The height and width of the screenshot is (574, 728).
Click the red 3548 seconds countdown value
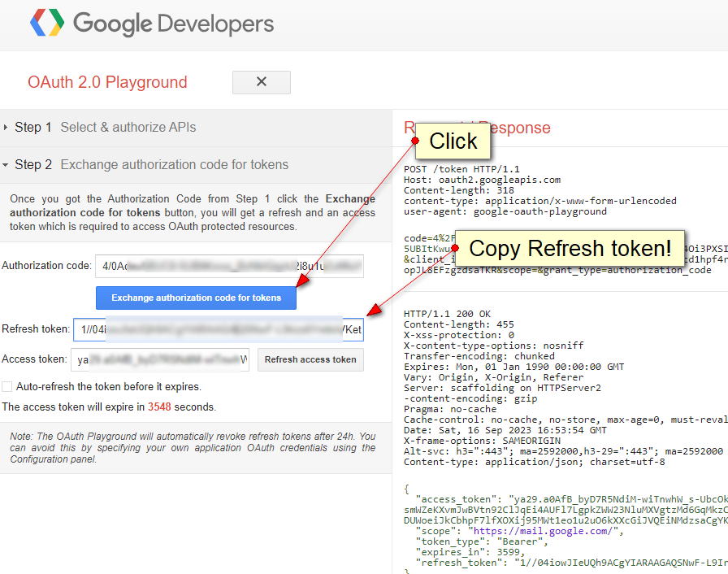[159, 407]
